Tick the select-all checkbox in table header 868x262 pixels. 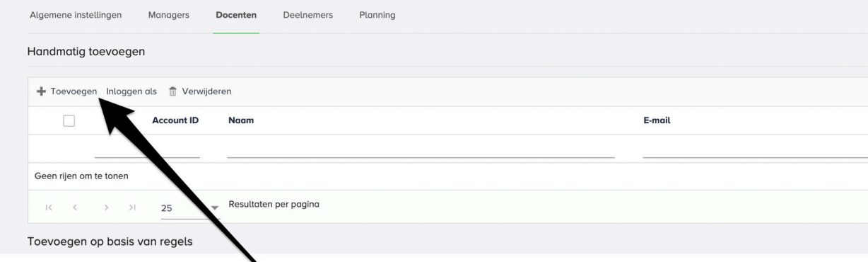[69, 120]
